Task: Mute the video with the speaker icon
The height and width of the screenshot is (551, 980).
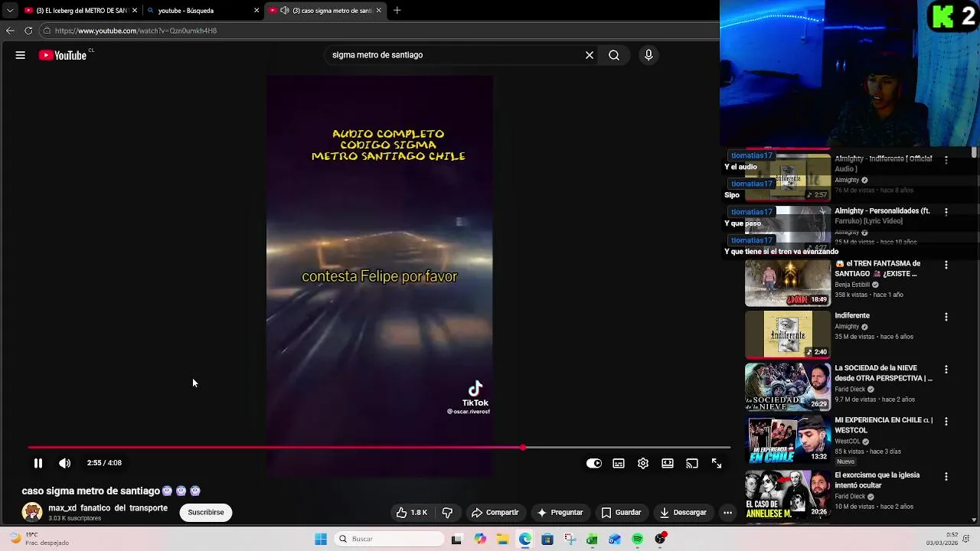Action: pyautogui.click(x=65, y=463)
